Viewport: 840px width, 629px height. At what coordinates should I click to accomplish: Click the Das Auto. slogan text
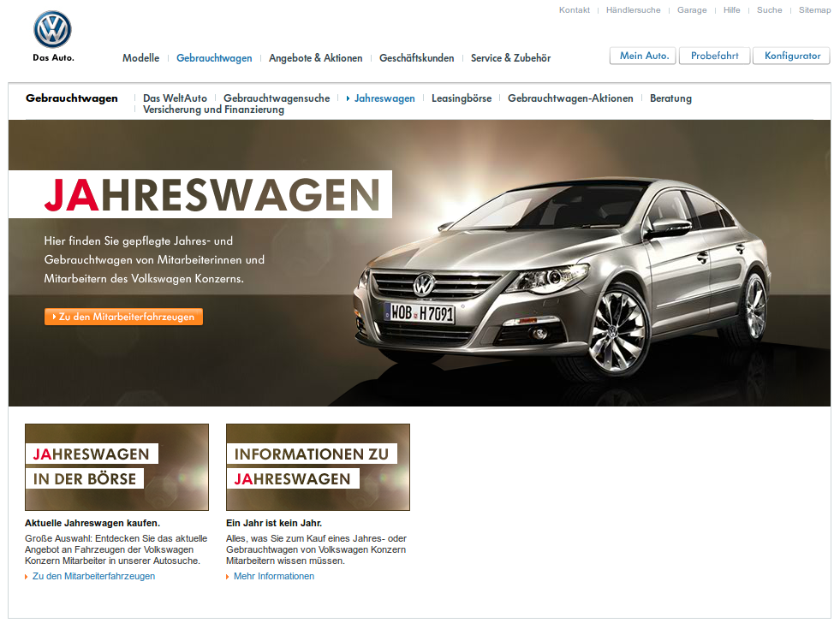53,57
